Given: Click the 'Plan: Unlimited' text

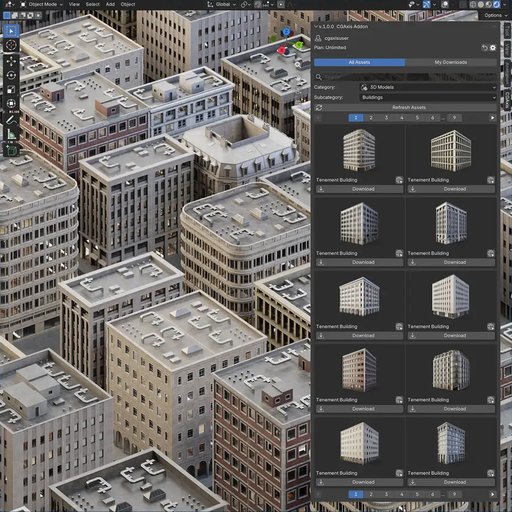Looking at the screenshot, I should pos(330,48).
